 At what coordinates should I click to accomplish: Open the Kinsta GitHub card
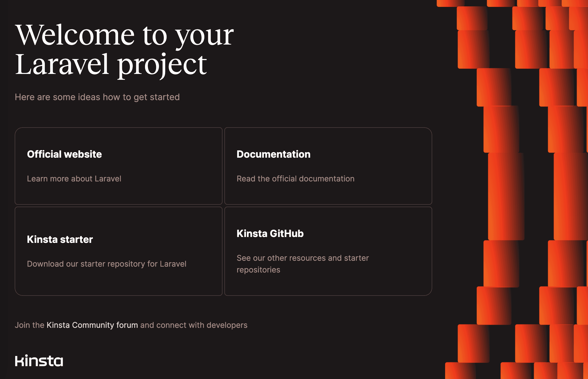(328, 251)
